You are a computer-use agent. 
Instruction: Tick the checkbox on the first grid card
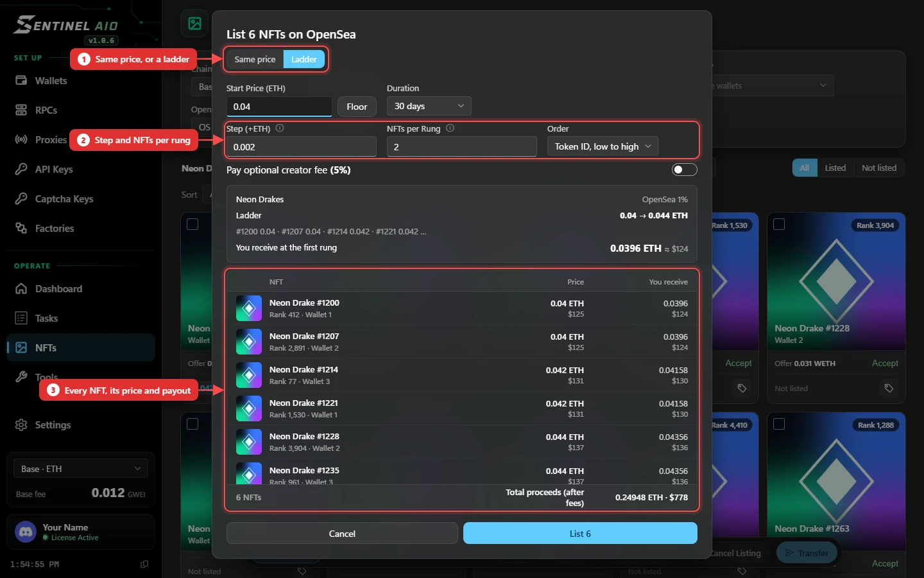pyautogui.click(x=193, y=224)
